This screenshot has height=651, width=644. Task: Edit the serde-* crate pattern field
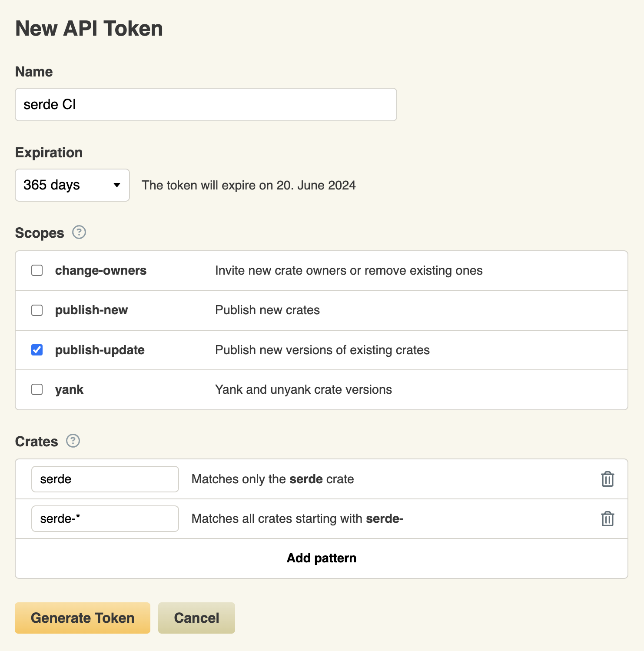coord(105,518)
